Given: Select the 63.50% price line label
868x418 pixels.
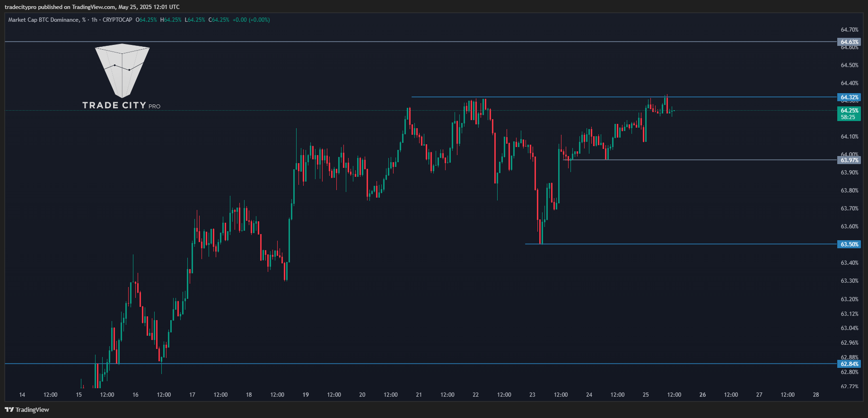Looking at the screenshot, I should pyautogui.click(x=850, y=244).
